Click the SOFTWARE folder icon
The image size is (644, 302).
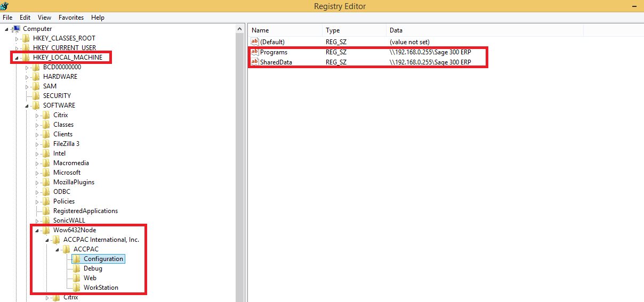click(x=36, y=105)
